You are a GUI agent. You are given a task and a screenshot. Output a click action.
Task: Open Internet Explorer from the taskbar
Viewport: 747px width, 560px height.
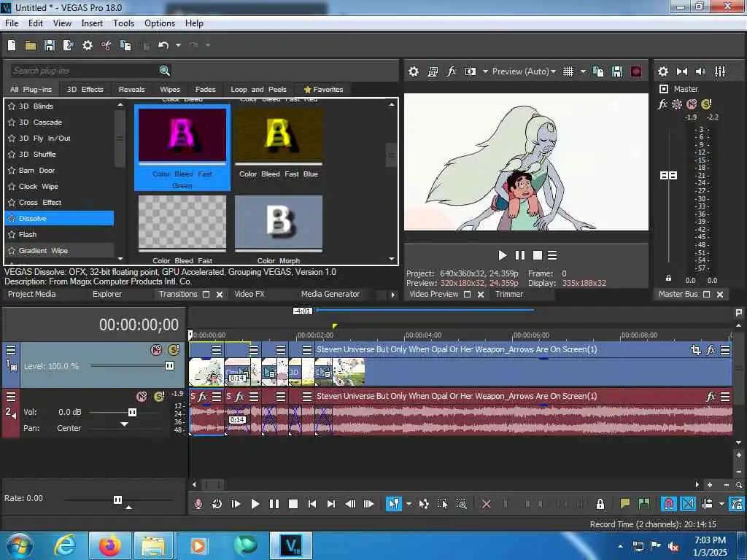click(64, 545)
